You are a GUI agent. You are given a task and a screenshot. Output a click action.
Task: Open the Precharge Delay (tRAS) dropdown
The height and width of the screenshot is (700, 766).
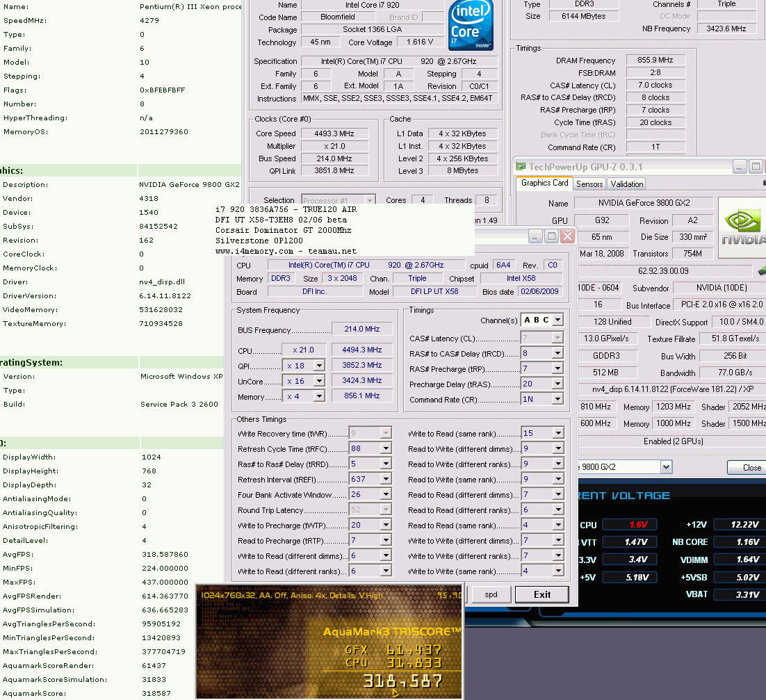click(557, 384)
